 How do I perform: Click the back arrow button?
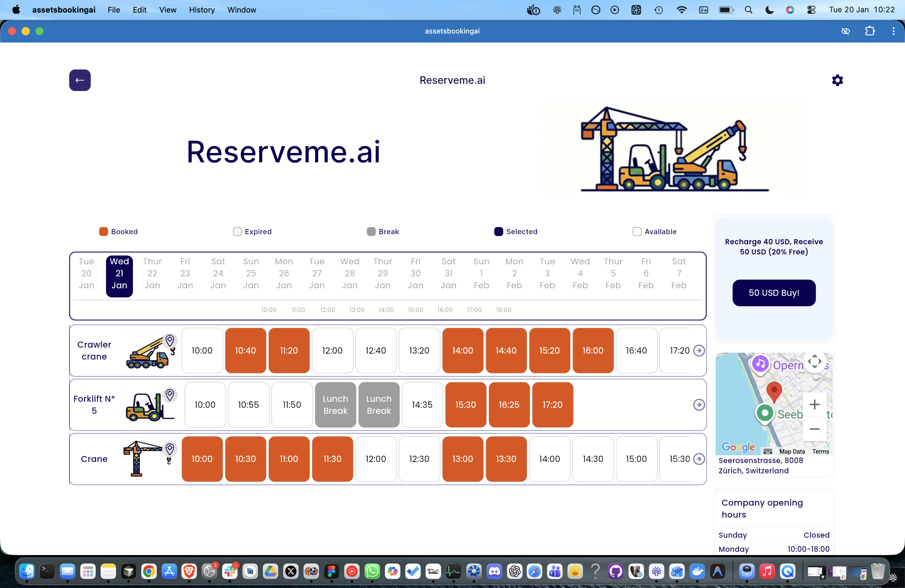pyautogui.click(x=80, y=80)
